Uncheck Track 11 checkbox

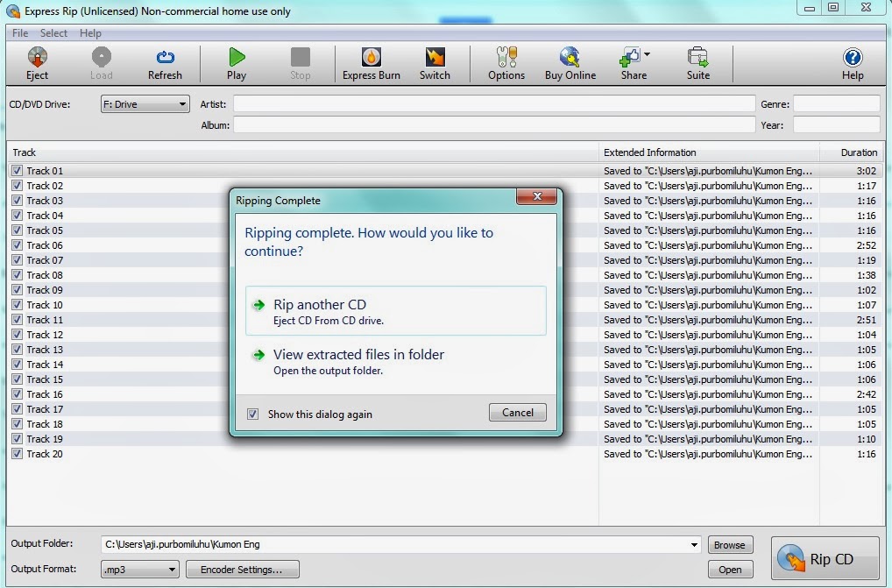tap(17, 320)
